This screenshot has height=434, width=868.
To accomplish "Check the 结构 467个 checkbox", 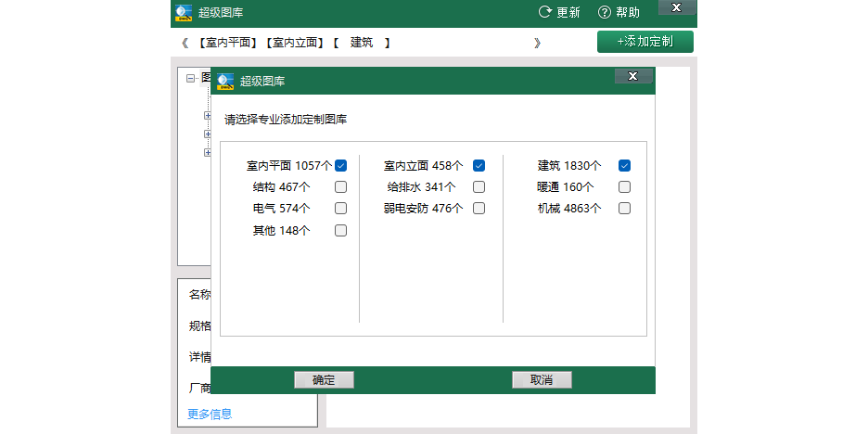I will pyautogui.click(x=341, y=187).
